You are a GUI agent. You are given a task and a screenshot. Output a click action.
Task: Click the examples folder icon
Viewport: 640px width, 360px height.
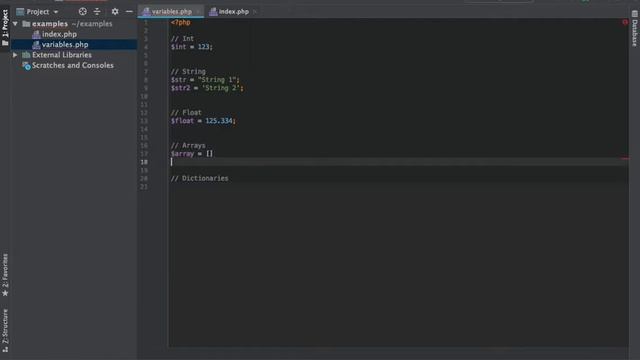click(x=26, y=24)
